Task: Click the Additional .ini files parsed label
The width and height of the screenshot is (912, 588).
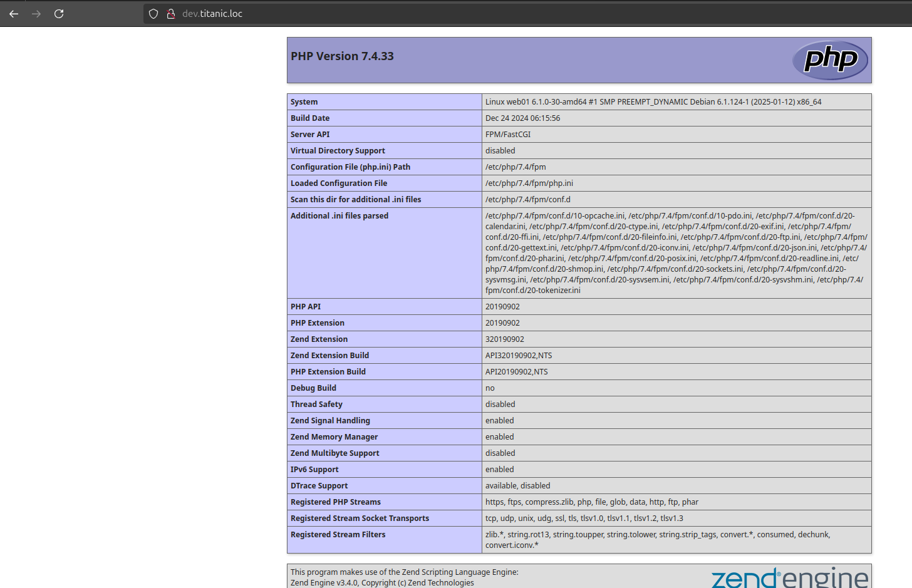Action: point(339,216)
